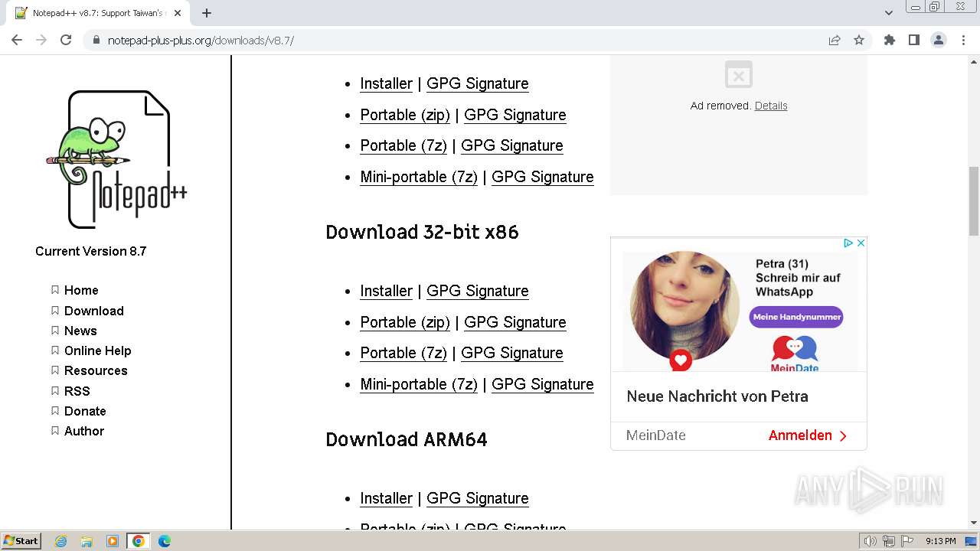Click the scrollbar down arrow
The width and height of the screenshot is (980, 551).
click(973, 523)
